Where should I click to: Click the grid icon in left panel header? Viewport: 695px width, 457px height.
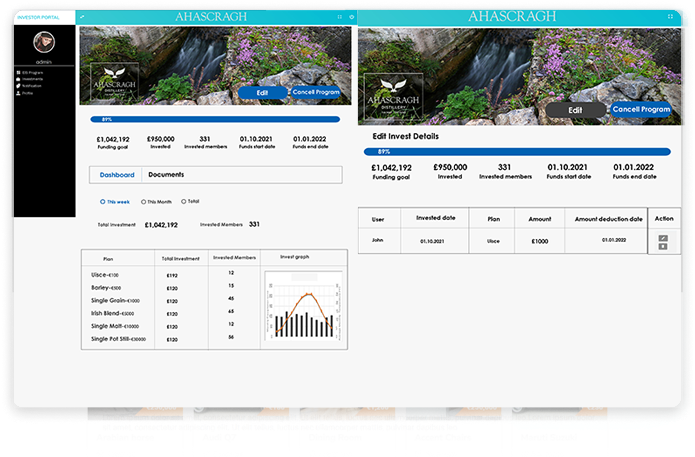[x=340, y=17]
